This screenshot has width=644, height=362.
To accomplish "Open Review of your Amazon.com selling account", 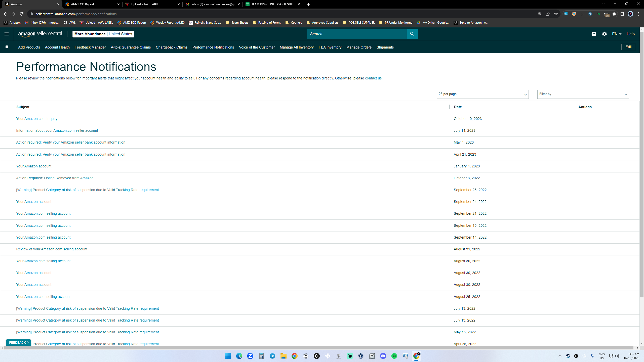I will [x=52, y=249].
